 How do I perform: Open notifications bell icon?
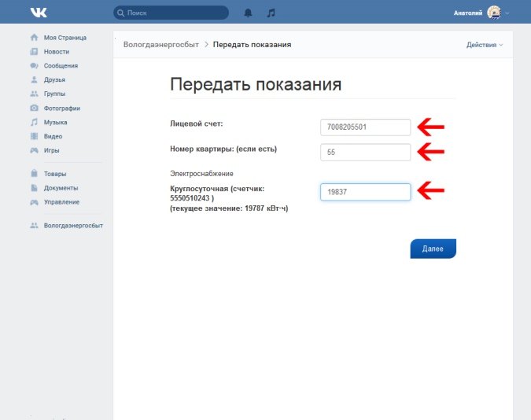(x=249, y=13)
